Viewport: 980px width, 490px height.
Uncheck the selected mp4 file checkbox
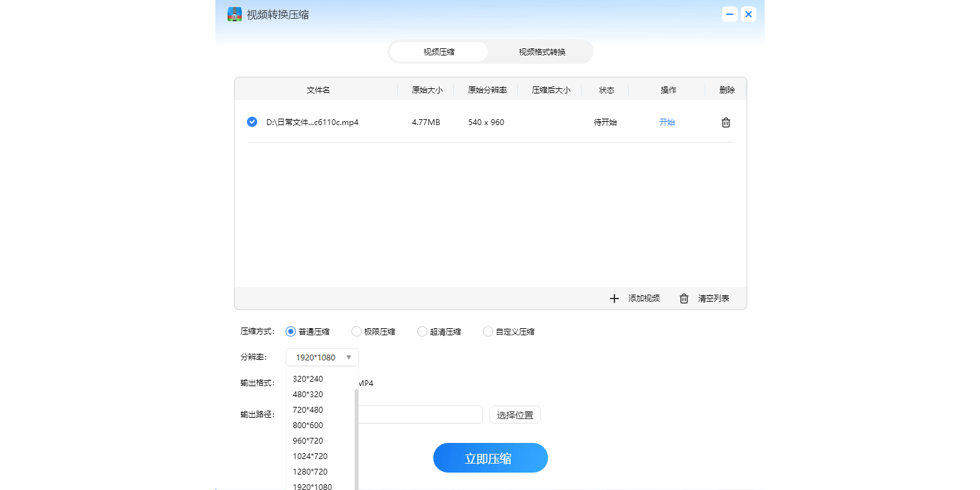(x=252, y=122)
